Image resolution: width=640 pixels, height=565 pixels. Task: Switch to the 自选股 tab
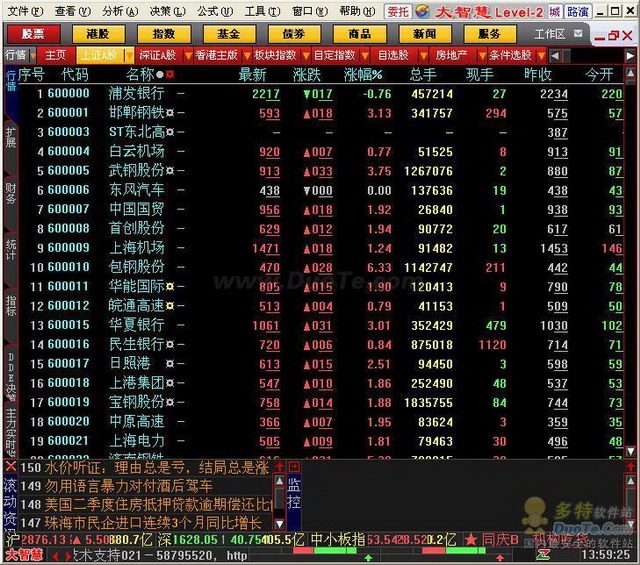[x=393, y=55]
